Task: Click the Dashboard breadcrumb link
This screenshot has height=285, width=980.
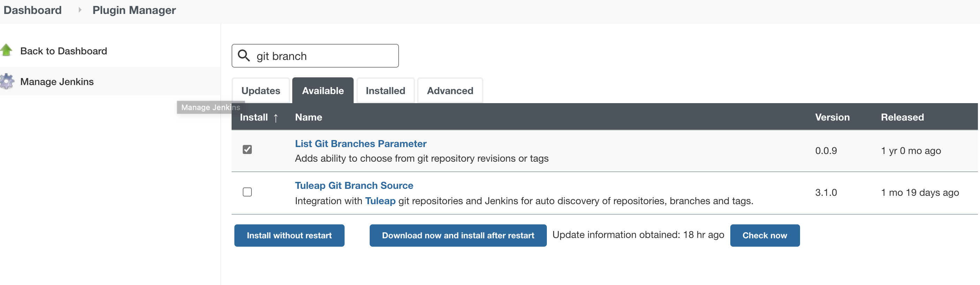Action: (x=32, y=10)
